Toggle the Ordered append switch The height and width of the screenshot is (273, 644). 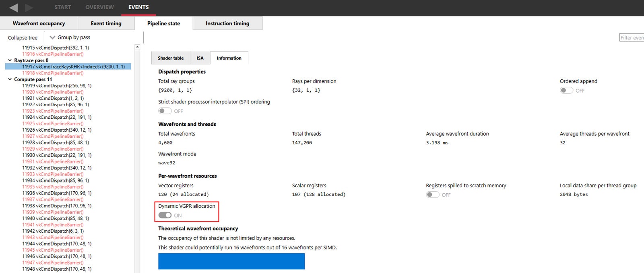[x=566, y=91]
